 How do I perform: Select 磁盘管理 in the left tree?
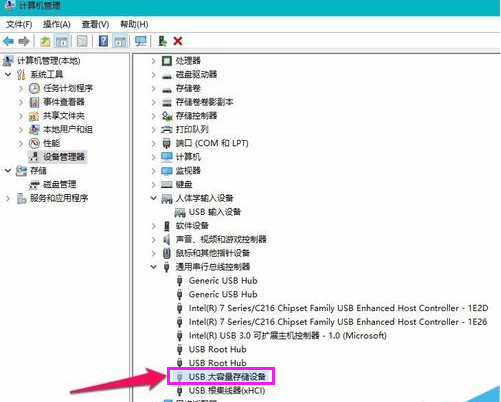click(60, 184)
